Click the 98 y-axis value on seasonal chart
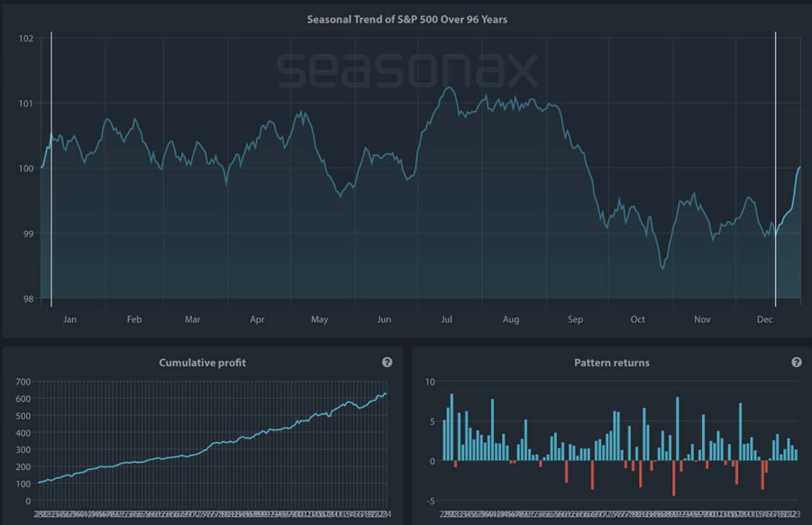The width and height of the screenshot is (812, 525). [x=28, y=298]
